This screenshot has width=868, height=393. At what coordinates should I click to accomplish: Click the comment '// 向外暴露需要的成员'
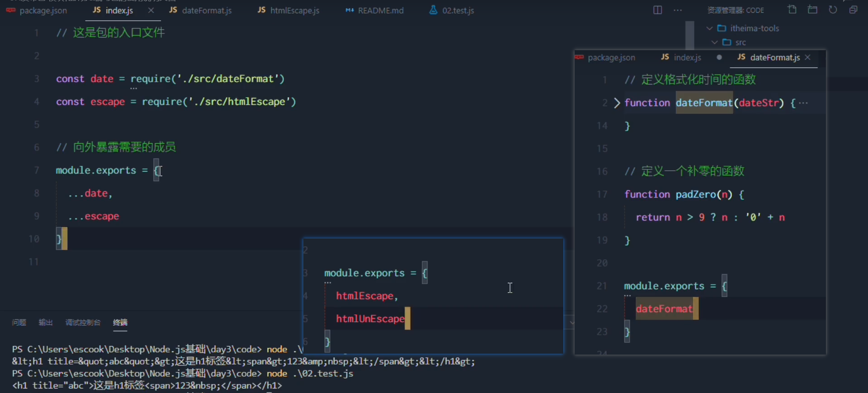point(116,147)
